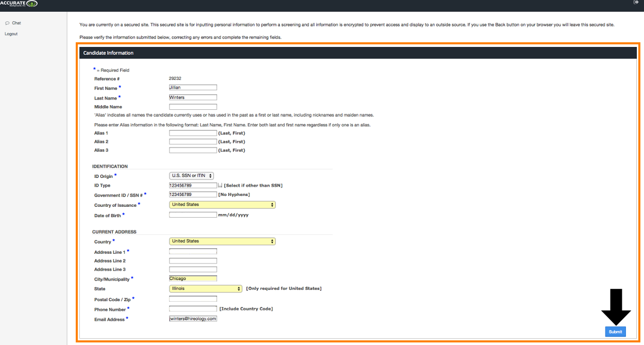Click the Phone Number input
The width and height of the screenshot is (644, 345).
pyautogui.click(x=193, y=309)
